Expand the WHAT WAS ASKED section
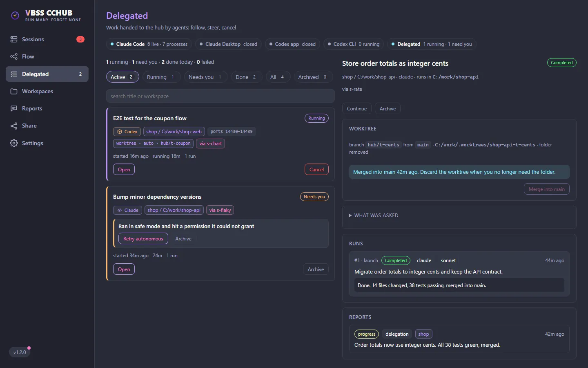This screenshot has width=588, height=368. (x=374, y=215)
